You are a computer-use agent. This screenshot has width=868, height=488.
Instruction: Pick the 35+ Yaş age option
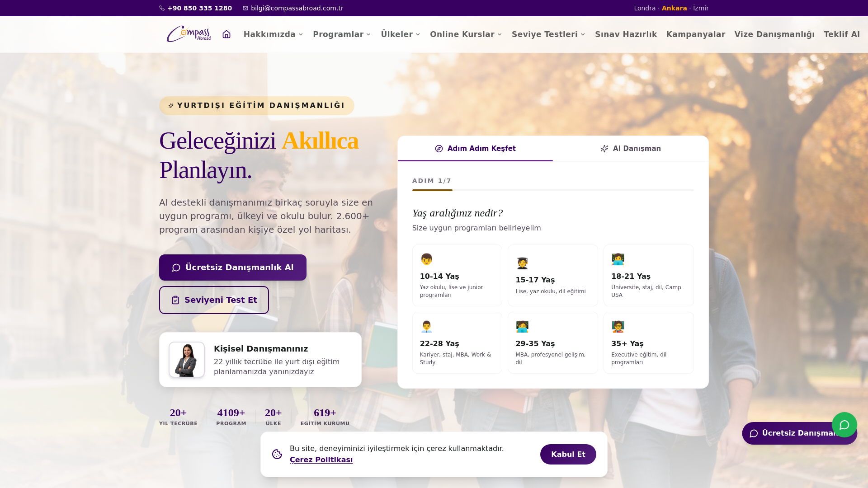pos(649,343)
